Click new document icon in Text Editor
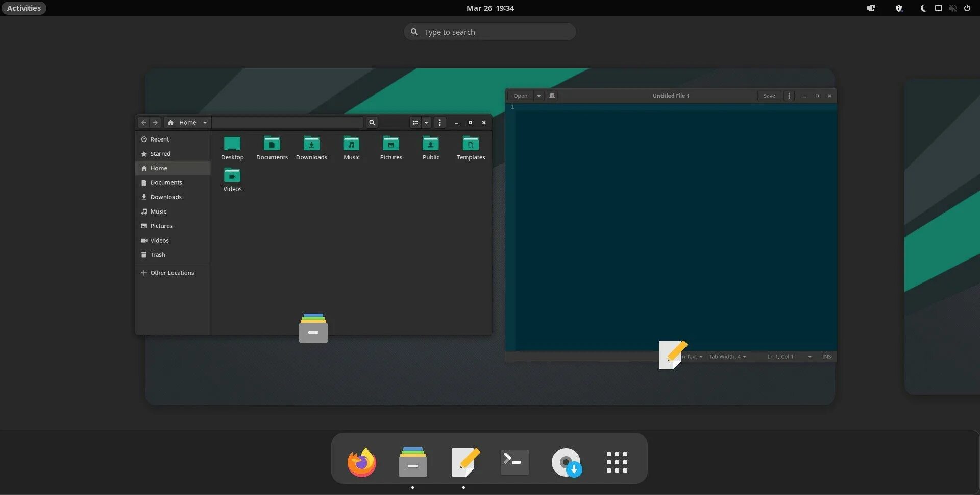This screenshot has height=495, width=980. (x=552, y=96)
